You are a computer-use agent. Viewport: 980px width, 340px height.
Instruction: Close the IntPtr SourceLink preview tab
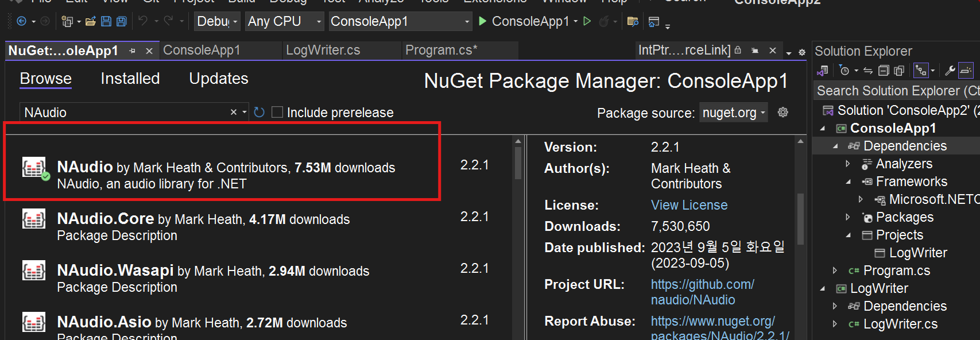coord(773,51)
